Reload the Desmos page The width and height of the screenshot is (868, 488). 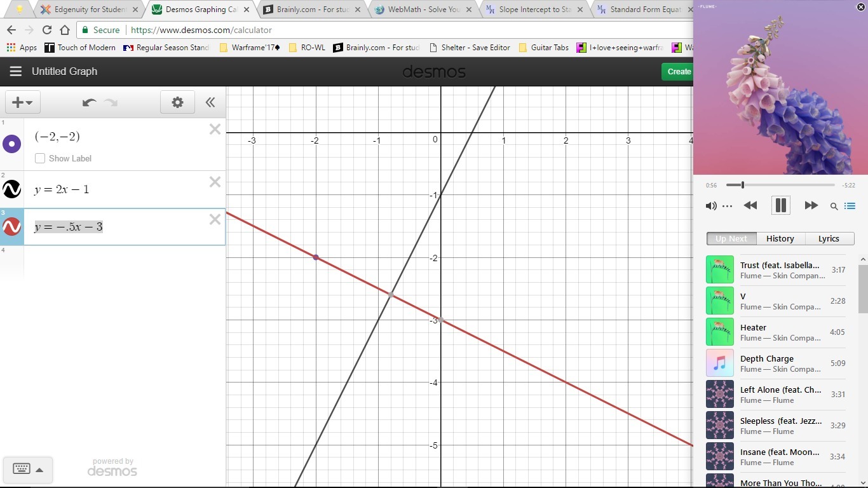pyautogui.click(x=47, y=30)
